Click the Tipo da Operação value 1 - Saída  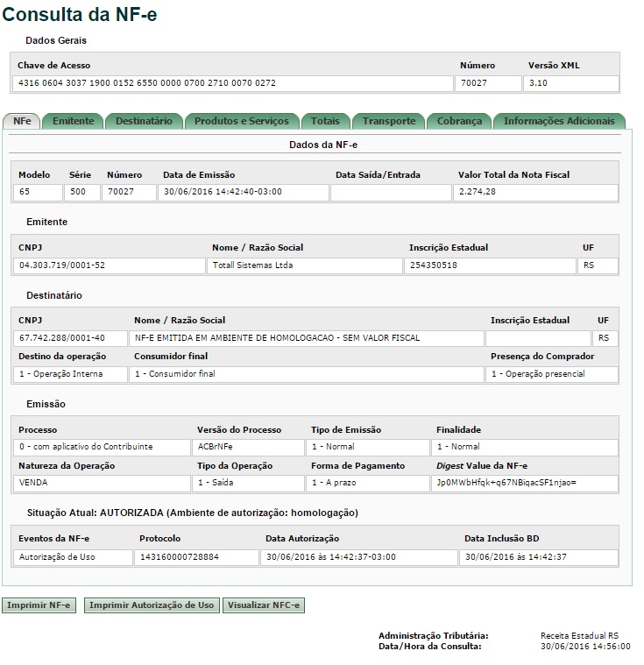click(x=248, y=483)
